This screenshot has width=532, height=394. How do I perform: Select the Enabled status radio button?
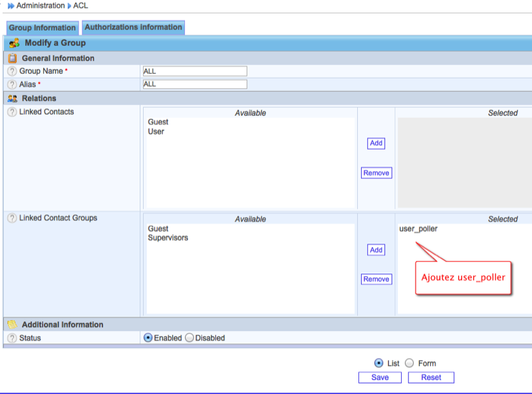click(148, 338)
